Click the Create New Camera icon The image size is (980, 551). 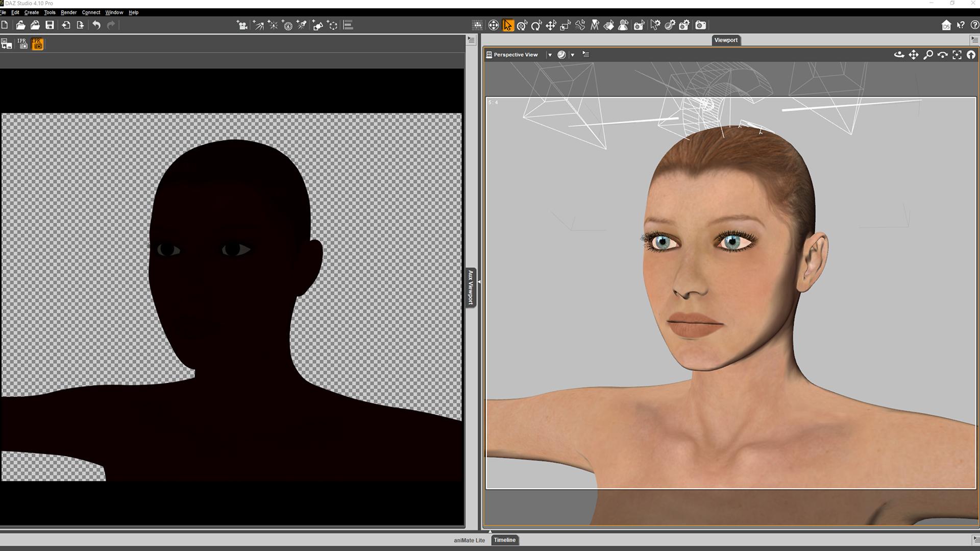(242, 26)
